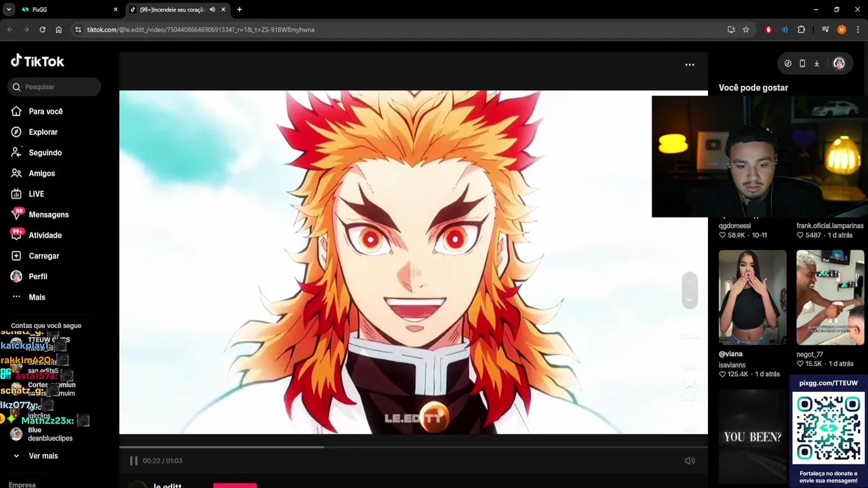The height and width of the screenshot is (488, 868).
Task: Go to the browser home page
Action: (58, 30)
